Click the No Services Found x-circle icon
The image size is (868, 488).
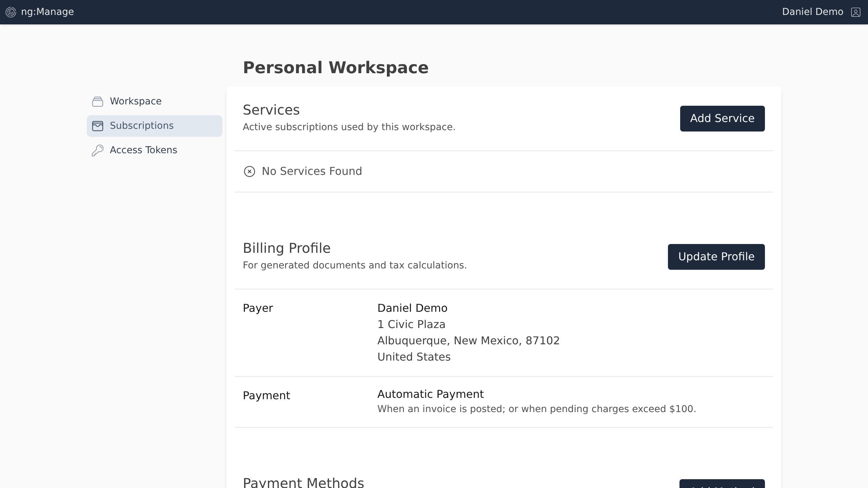click(250, 171)
